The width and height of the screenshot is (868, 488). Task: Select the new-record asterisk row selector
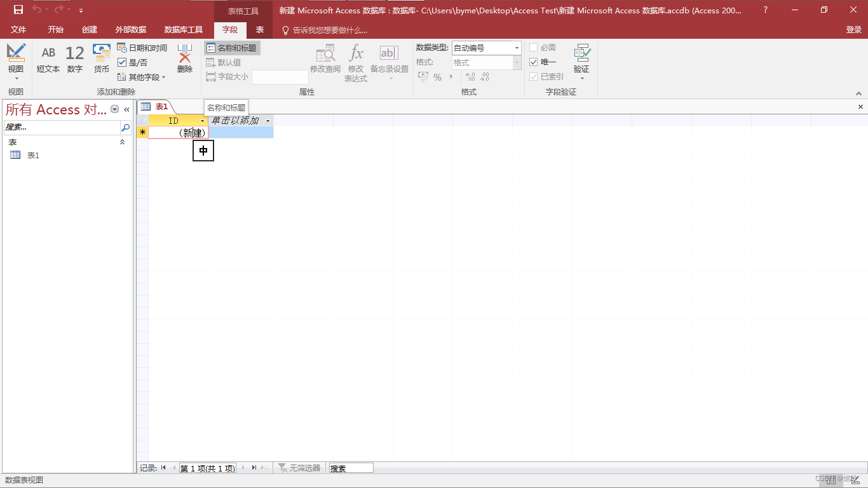click(x=142, y=132)
